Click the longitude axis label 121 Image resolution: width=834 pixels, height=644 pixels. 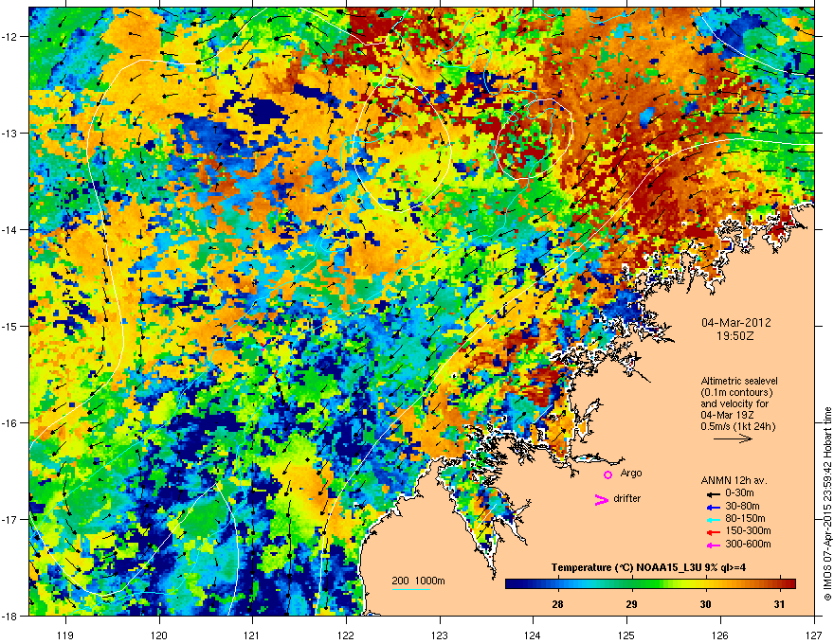tap(253, 635)
